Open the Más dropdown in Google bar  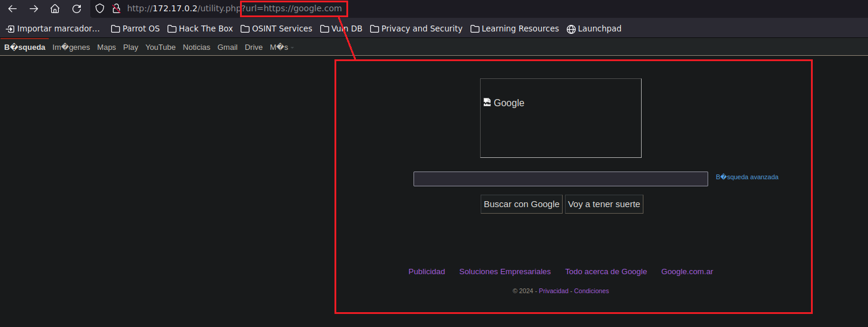(x=281, y=47)
